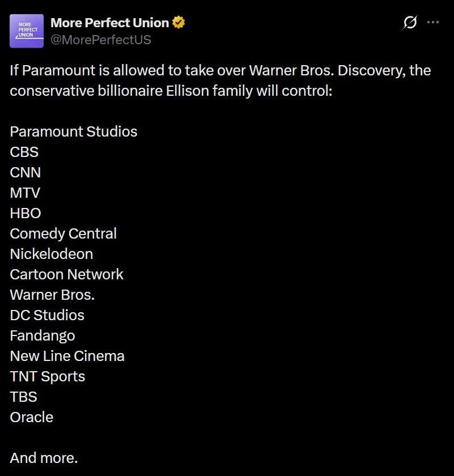The width and height of the screenshot is (454, 476).
Task: Open the More Perfect Union display name
Action: (109, 23)
